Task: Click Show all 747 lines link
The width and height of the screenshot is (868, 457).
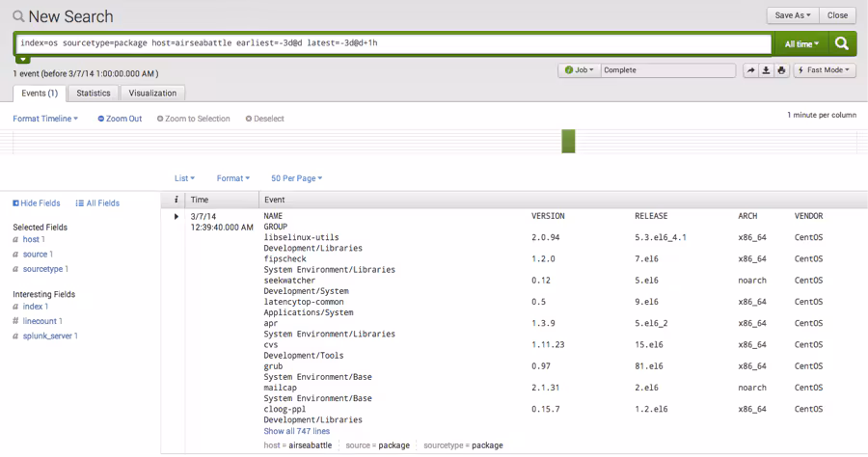Action: [x=296, y=432]
